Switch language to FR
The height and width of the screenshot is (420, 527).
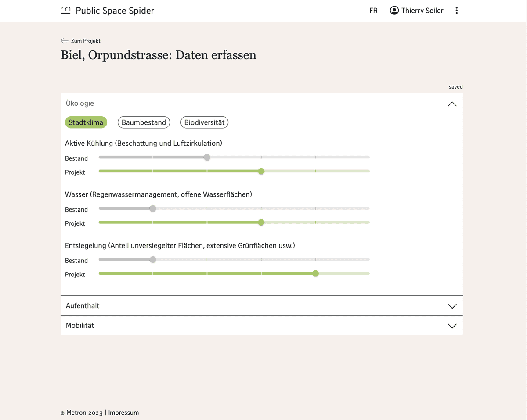(373, 11)
